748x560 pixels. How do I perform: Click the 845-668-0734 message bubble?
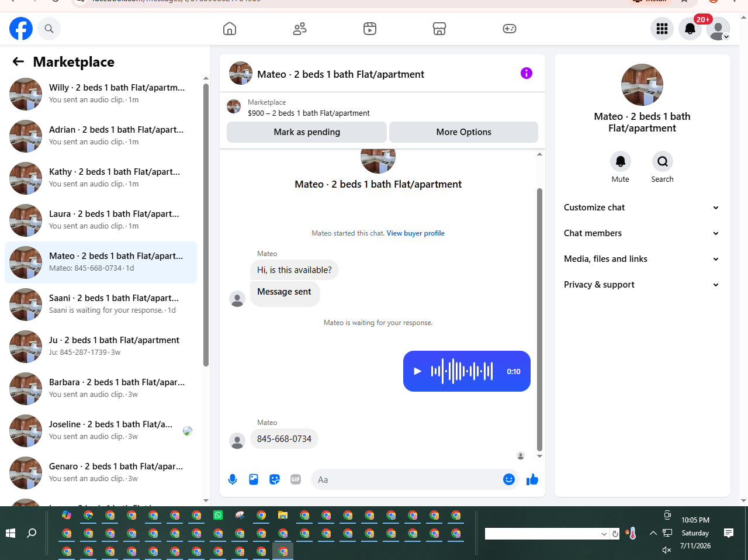pyautogui.click(x=284, y=439)
